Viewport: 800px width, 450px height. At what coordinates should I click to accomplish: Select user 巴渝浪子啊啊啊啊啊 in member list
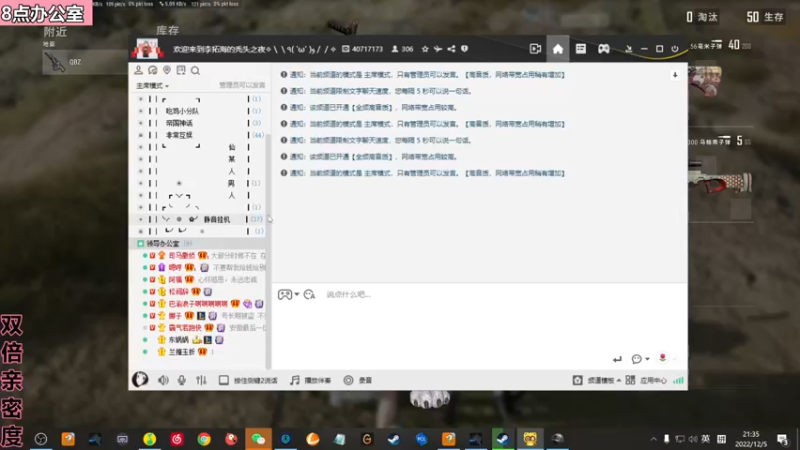click(198, 304)
